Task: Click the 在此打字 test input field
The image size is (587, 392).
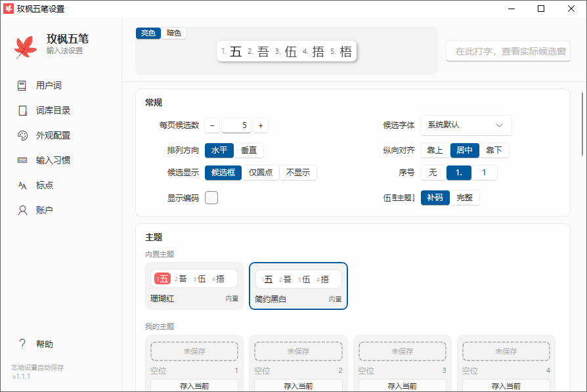Action: point(508,51)
